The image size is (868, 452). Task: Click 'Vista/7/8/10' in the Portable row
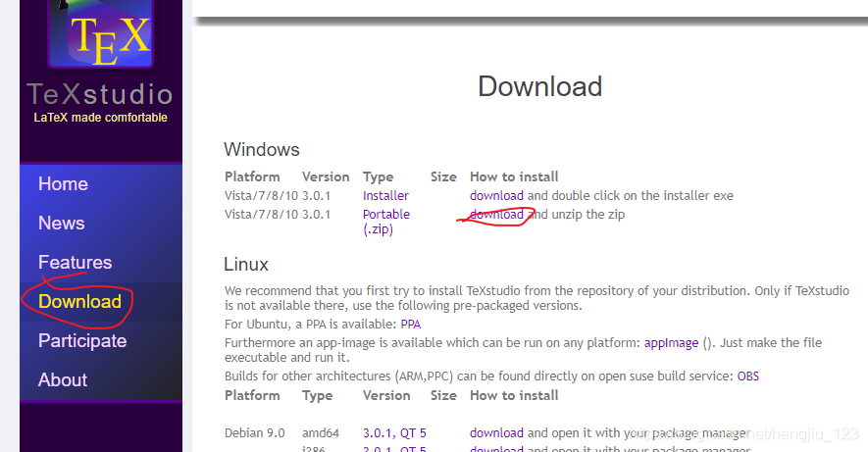(x=261, y=215)
